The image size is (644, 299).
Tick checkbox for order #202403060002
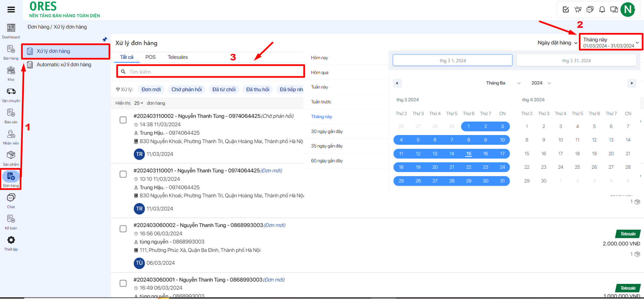tap(123, 229)
